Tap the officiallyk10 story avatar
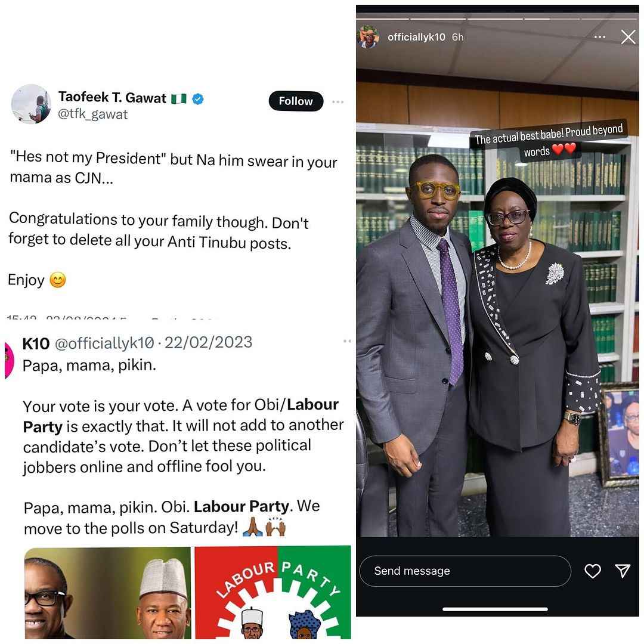Screen dimensions: 644x644 (x=369, y=37)
